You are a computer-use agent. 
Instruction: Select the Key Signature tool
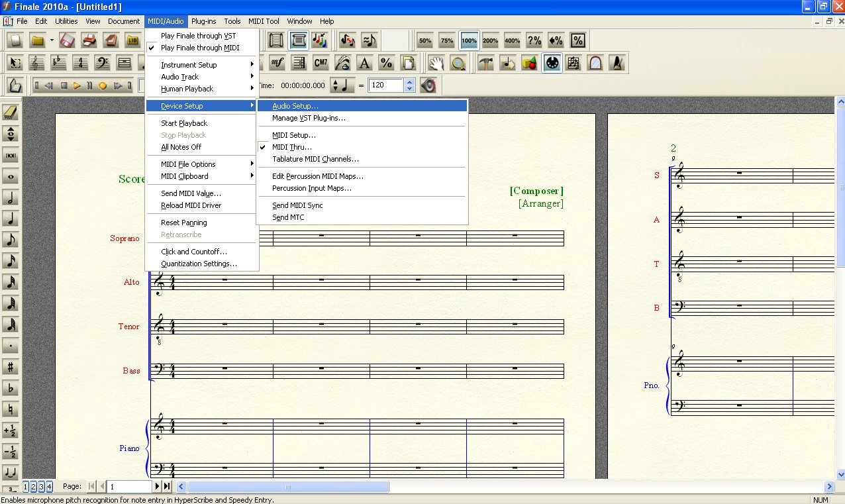(x=58, y=64)
